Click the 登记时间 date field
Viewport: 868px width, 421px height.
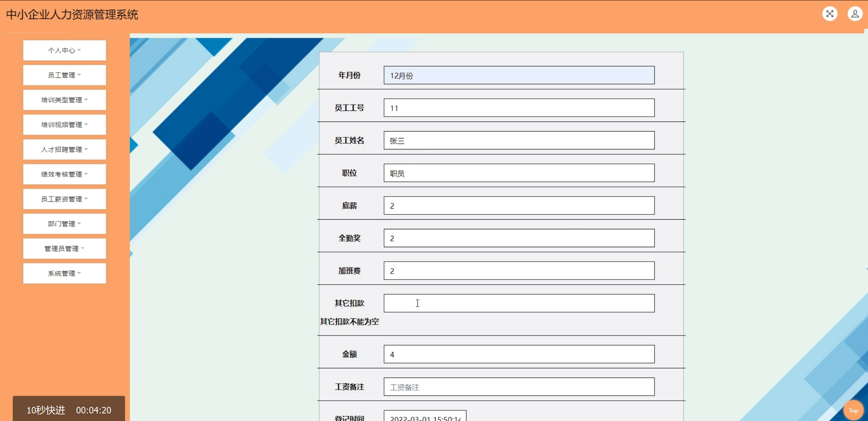(x=425, y=416)
